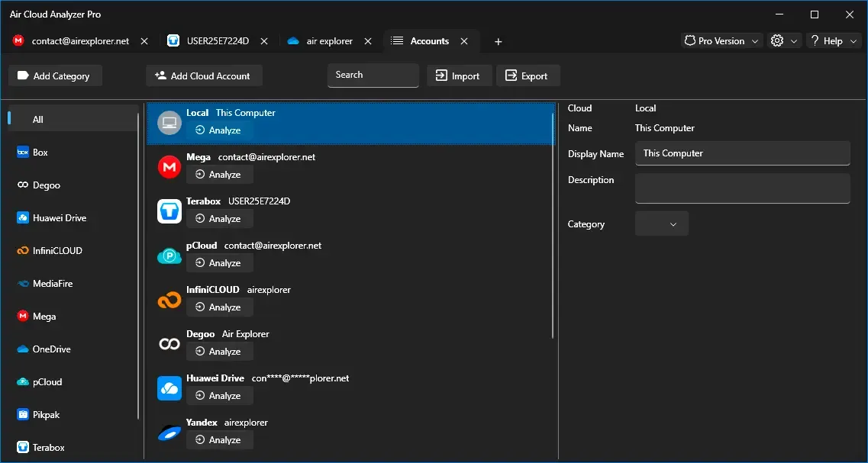Viewport: 868px width, 463px height.
Task: Click the InfiniCLOUD logo in account list
Action: [169, 300]
